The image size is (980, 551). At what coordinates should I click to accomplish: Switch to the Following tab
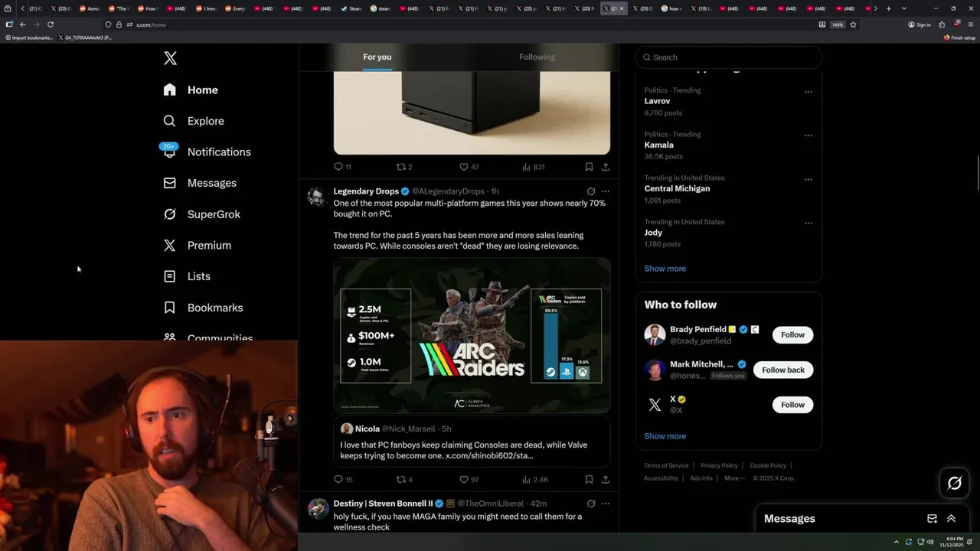537,57
